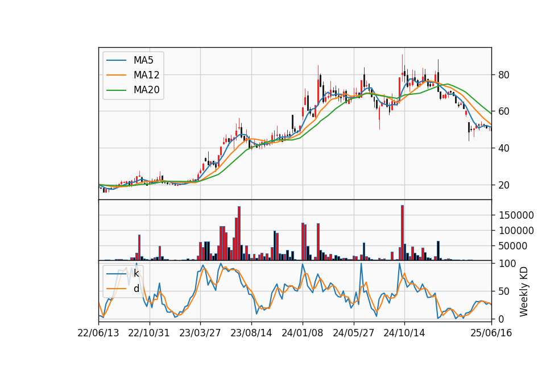This screenshot has height=392, width=546.
Task: Click the 23/08/14 date axis label
Action: coord(251,333)
